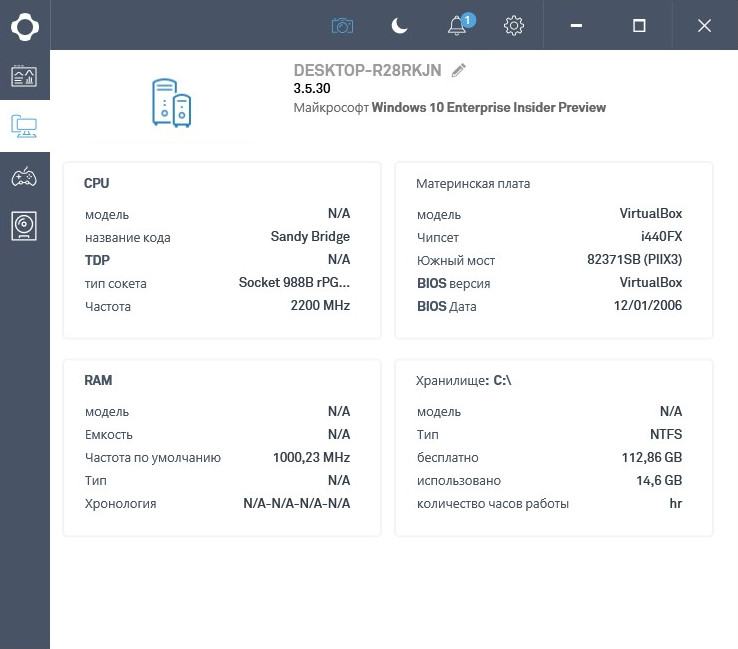This screenshot has width=738, height=649.
Task: Open the dashboard monitoring sidebar icon
Action: tap(24, 76)
